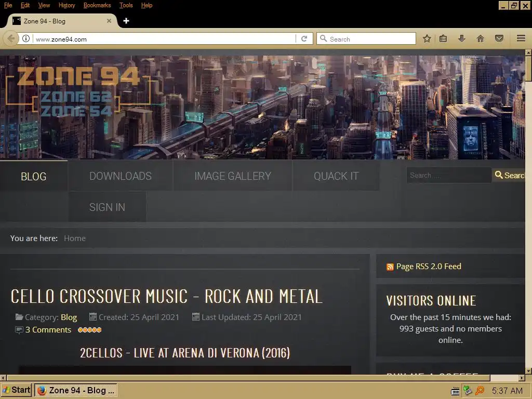
Task: Click the Blog category link
Action: click(69, 317)
